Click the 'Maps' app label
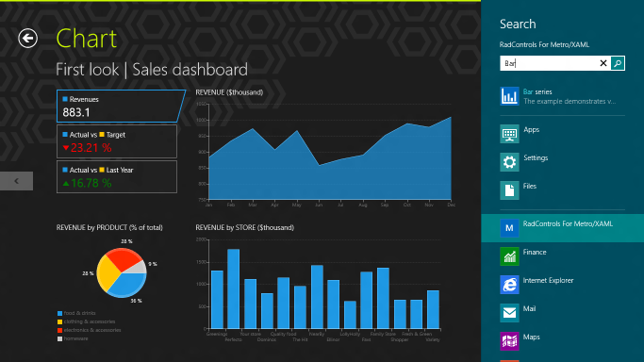The image size is (644, 362). pyautogui.click(x=532, y=337)
